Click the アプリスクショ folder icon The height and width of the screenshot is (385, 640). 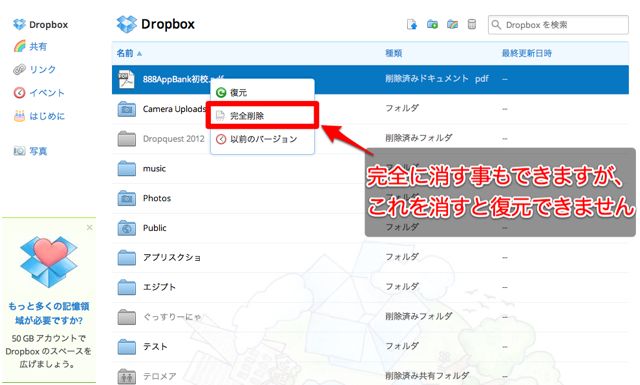(127, 258)
